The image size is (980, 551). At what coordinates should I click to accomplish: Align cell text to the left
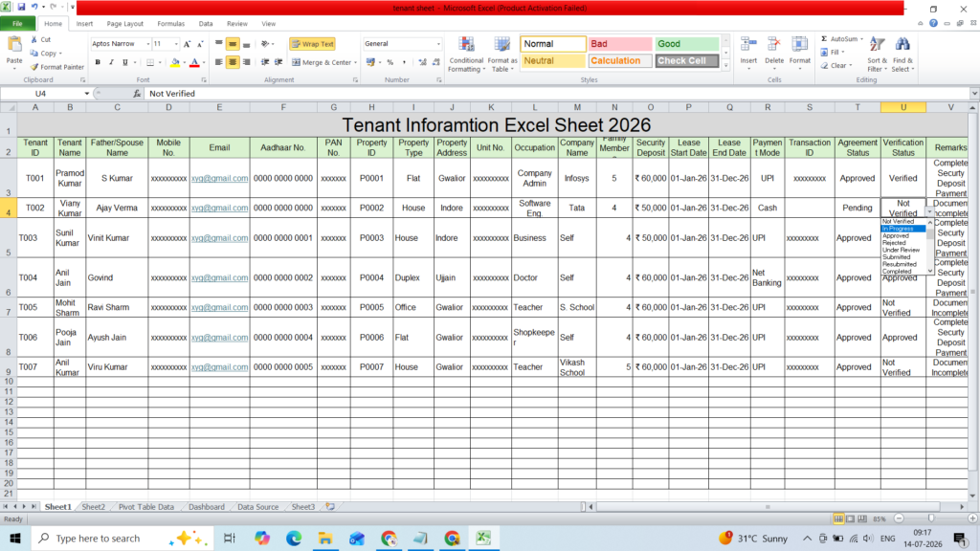coord(219,62)
